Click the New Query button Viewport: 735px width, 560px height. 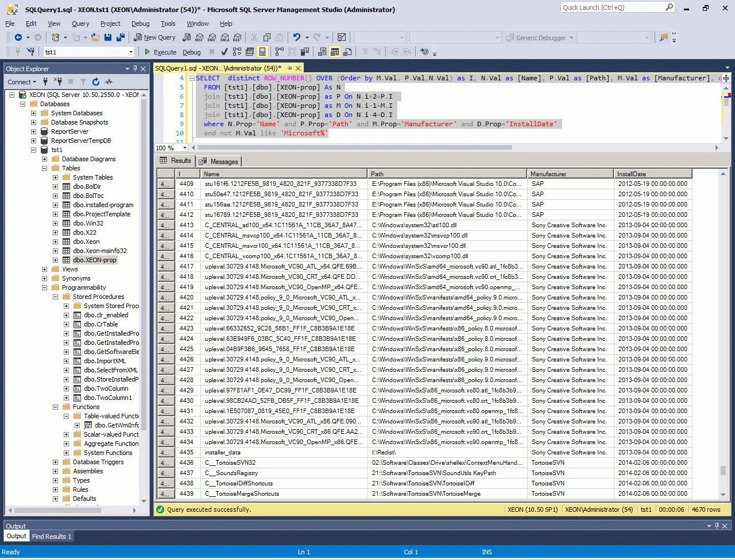(x=155, y=37)
